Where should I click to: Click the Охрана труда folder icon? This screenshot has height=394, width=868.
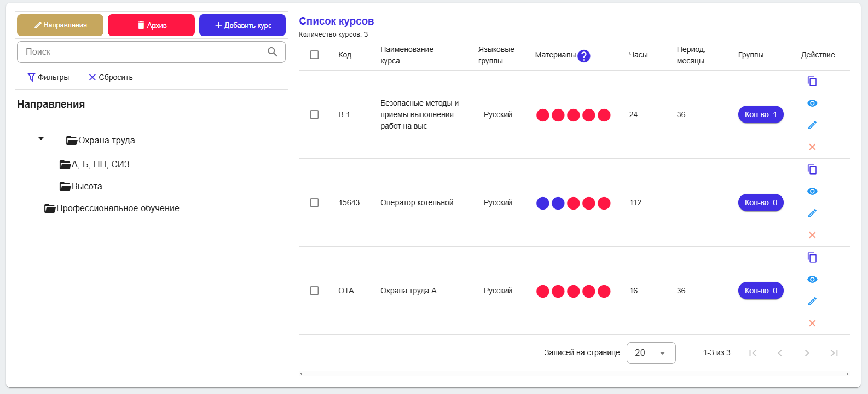pos(72,141)
